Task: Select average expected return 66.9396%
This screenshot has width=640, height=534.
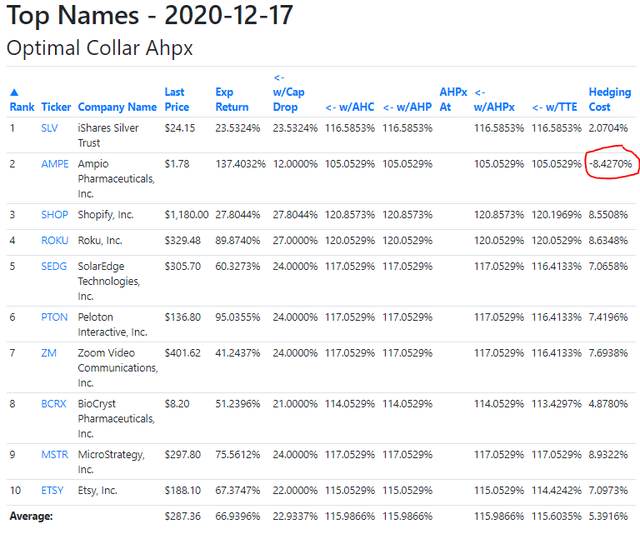Action: pyautogui.click(x=238, y=516)
